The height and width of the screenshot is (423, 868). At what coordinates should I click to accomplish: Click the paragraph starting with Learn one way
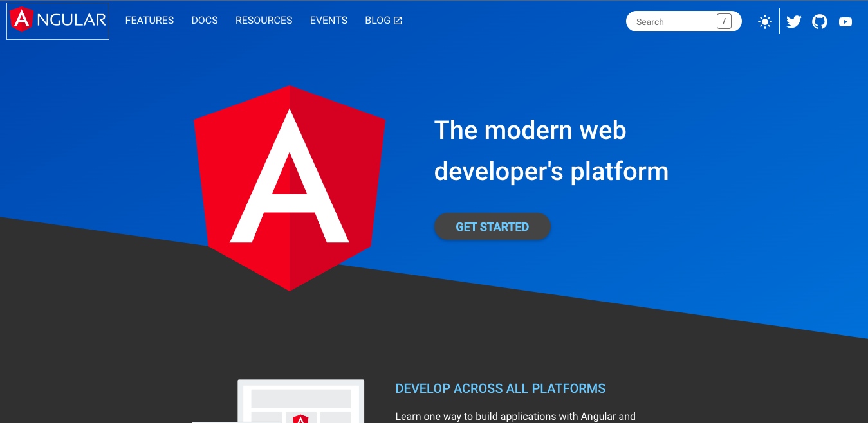pyautogui.click(x=515, y=417)
